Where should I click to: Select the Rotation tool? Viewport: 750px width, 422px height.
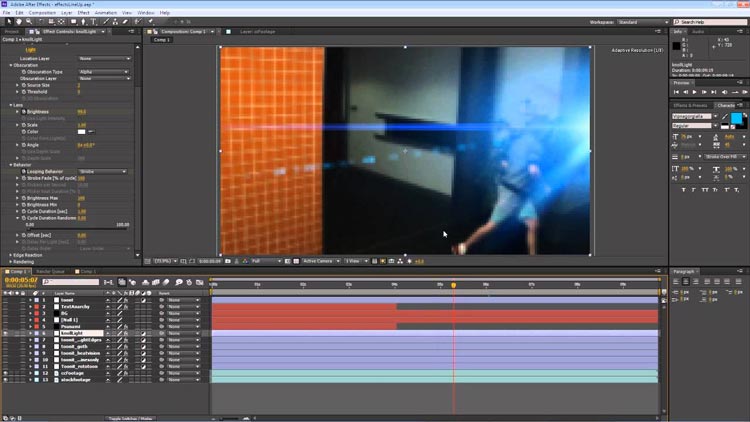tap(41, 22)
